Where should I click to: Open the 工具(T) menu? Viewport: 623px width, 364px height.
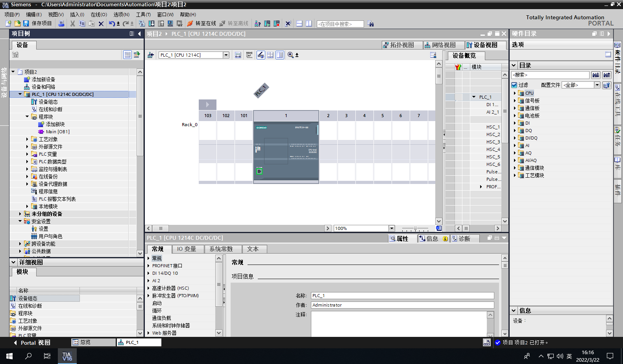point(144,15)
